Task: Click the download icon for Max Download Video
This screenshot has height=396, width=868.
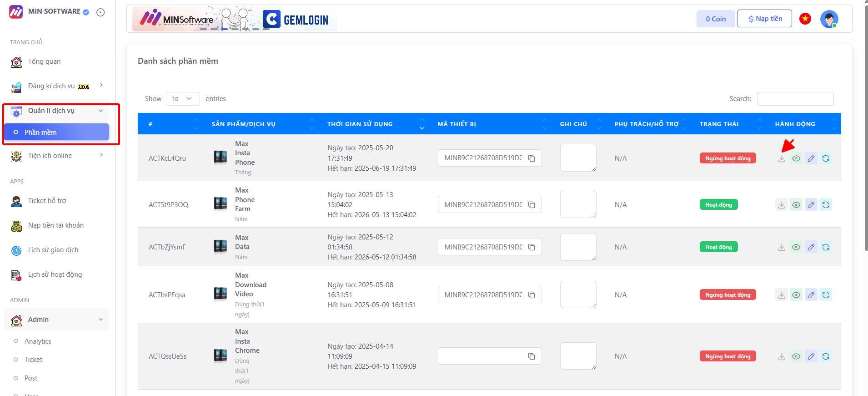Action: [x=781, y=295]
